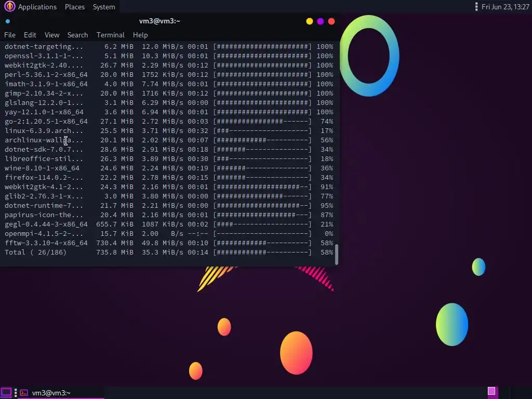The height and width of the screenshot is (399, 532).
Task: Click the '74%' value in go row
Action: pyautogui.click(x=327, y=122)
